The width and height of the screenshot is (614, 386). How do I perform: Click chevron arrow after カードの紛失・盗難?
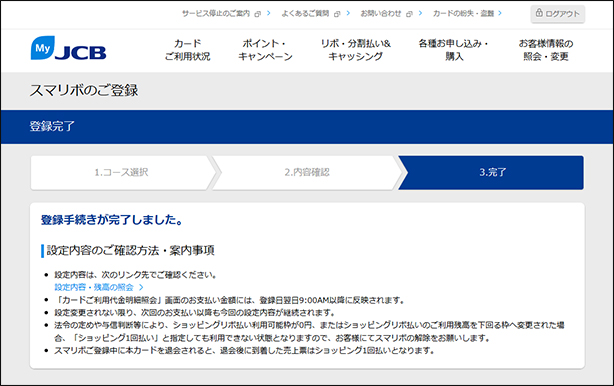coord(500,13)
